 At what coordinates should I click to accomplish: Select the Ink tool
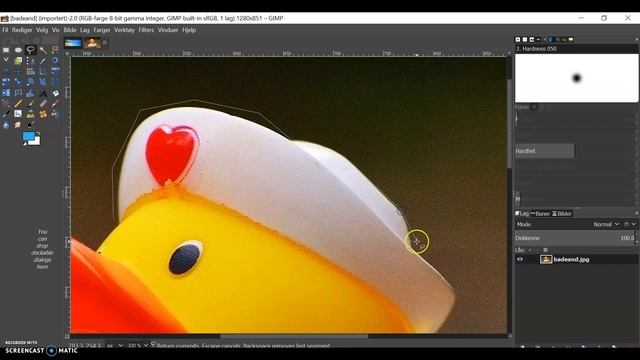(x=6, y=114)
